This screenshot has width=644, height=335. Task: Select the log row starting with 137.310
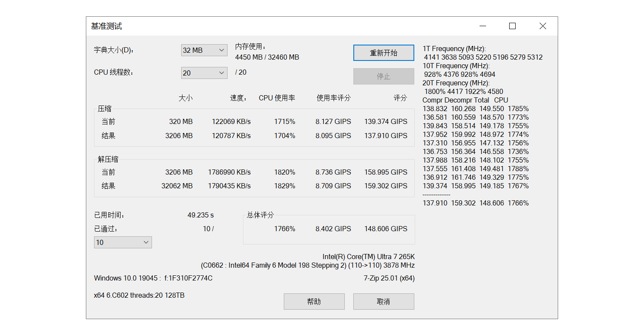coord(476,143)
